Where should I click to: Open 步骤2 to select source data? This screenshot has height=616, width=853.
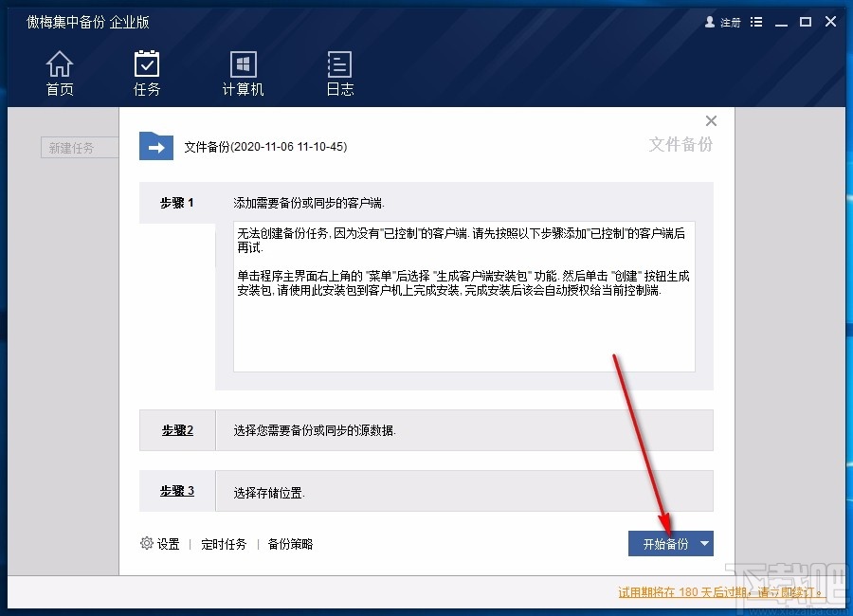(x=177, y=429)
